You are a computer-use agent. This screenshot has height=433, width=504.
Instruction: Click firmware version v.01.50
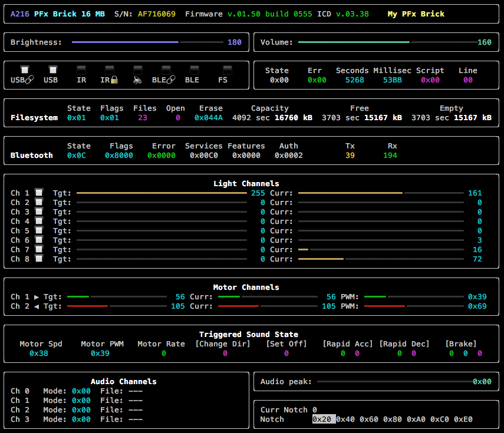click(244, 14)
